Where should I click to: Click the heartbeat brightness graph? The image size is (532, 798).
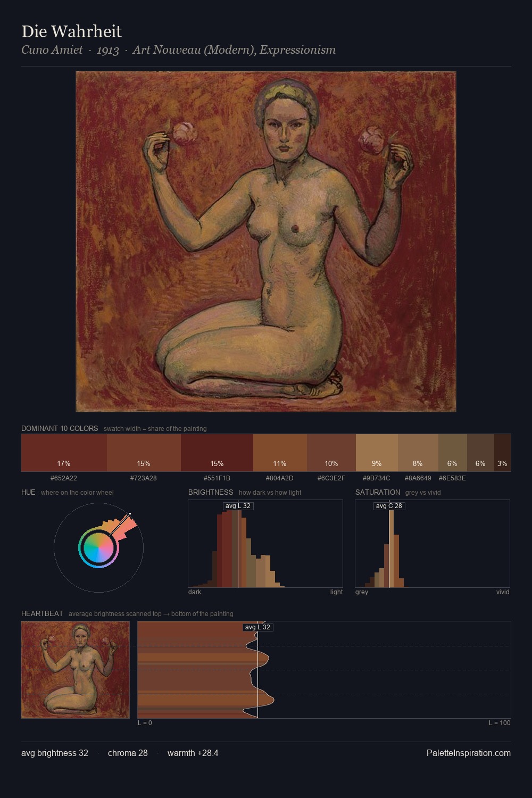(x=324, y=670)
